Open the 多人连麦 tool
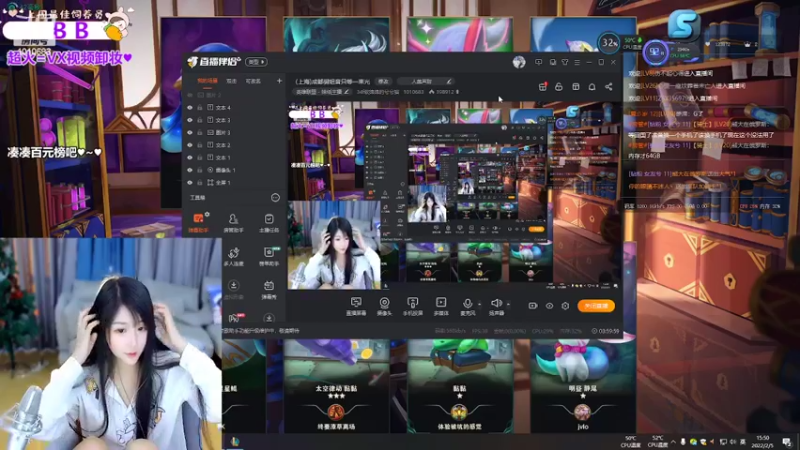This screenshot has width=800, height=450. [x=233, y=256]
